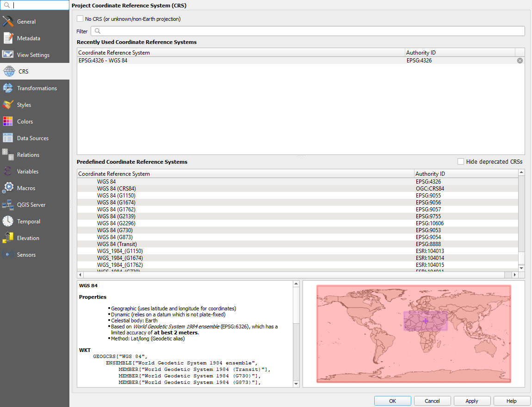Select WGS_1984_(G1674) row
Viewport: 532px width, 407px height.
coord(297,258)
